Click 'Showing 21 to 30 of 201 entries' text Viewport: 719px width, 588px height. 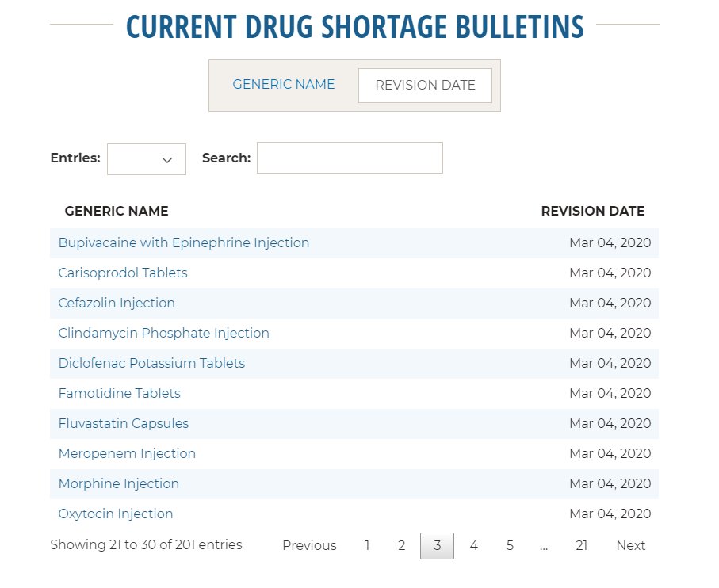(x=146, y=544)
